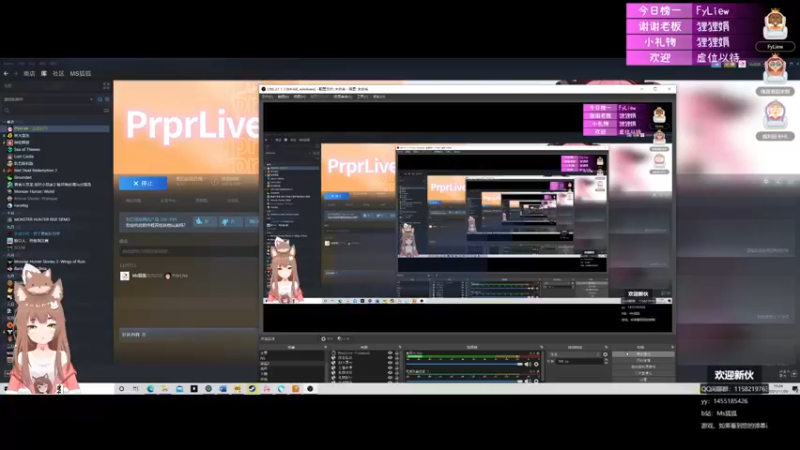Open advanced filter icon beside Steam search
The image size is (800, 450).
tap(106, 110)
